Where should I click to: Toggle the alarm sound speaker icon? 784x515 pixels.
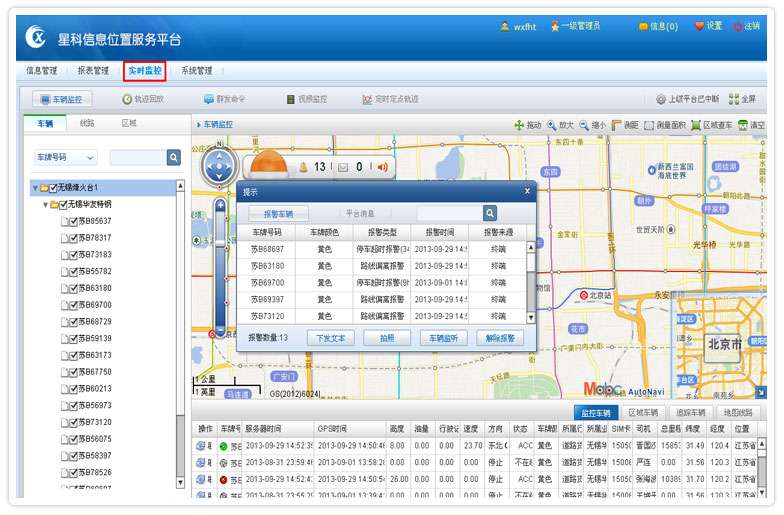pos(381,167)
